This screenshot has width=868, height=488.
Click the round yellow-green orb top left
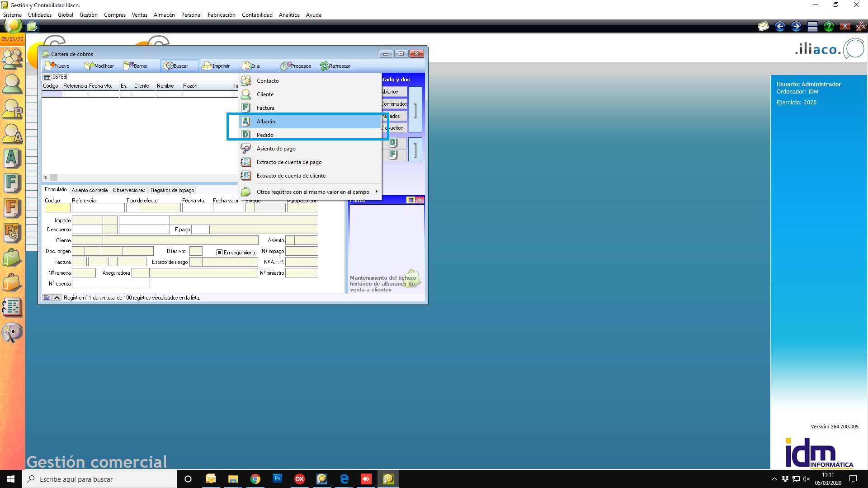pyautogui.click(x=13, y=26)
